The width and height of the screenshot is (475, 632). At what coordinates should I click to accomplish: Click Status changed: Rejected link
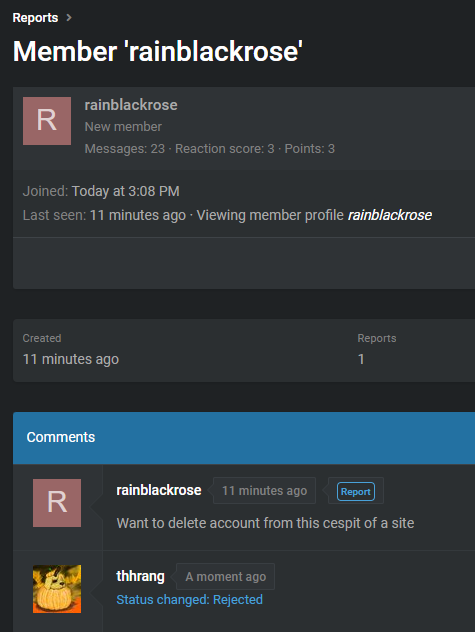[x=190, y=600]
